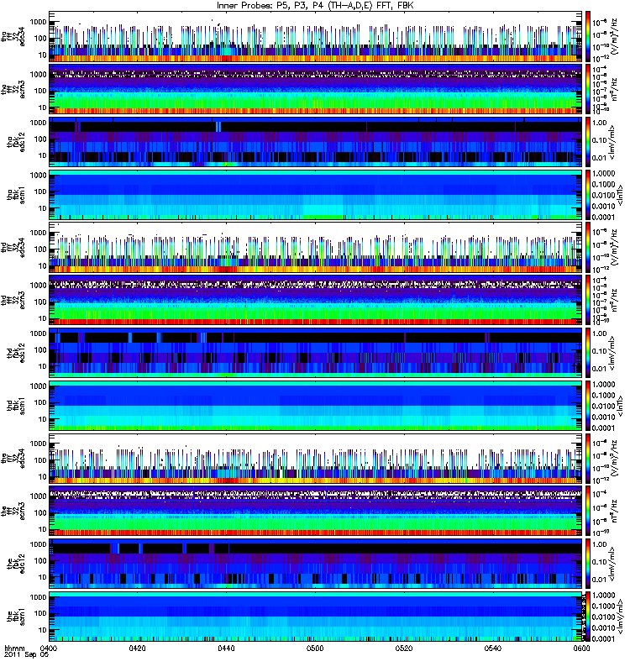The image size is (630, 672).
Task: Click the color bar beside the thd fbk edc12 panel
Action: point(589,353)
